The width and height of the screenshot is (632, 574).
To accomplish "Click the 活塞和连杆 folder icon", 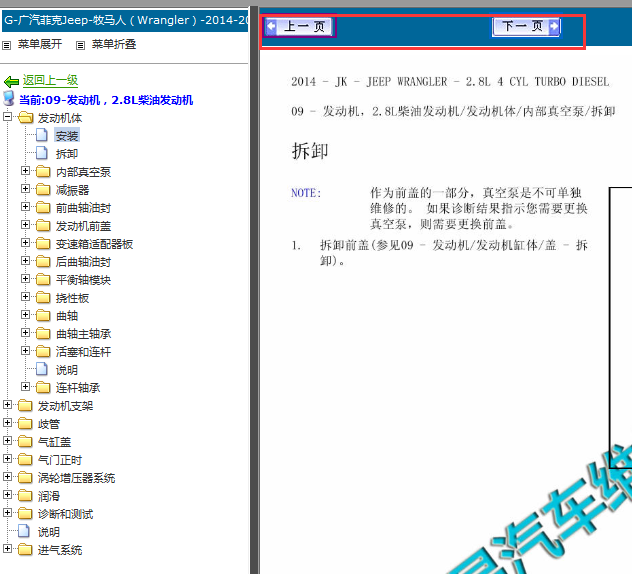I will (43, 351).
